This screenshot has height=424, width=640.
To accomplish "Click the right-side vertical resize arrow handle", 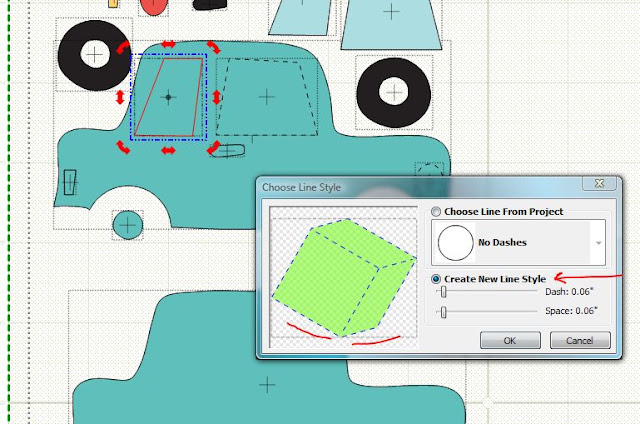I will point(216,97).
